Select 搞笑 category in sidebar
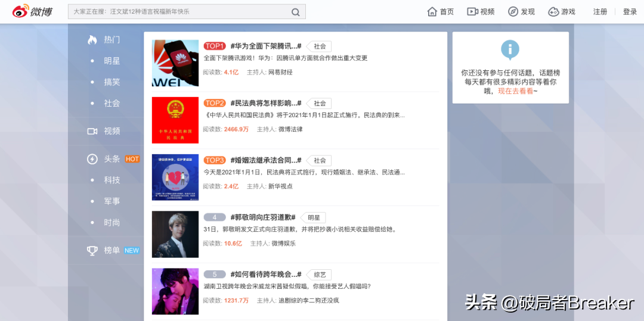 (x=112, y=82)
